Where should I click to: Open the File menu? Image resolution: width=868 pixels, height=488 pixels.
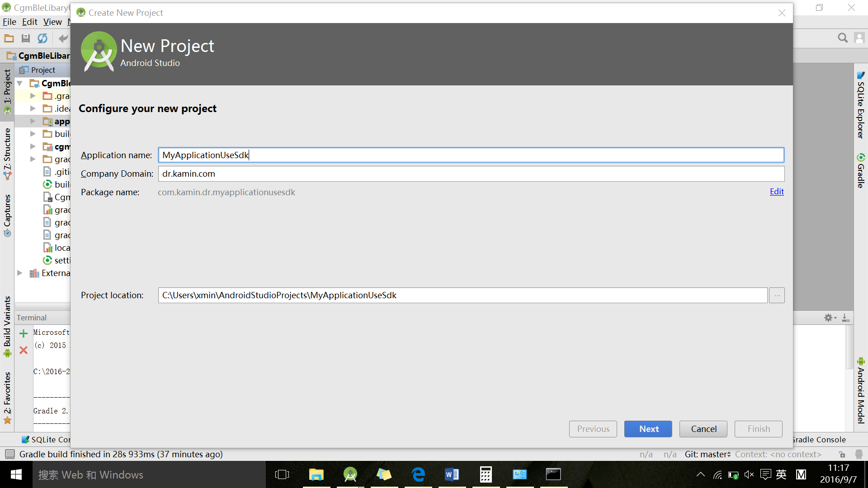[x=9, y=22]
